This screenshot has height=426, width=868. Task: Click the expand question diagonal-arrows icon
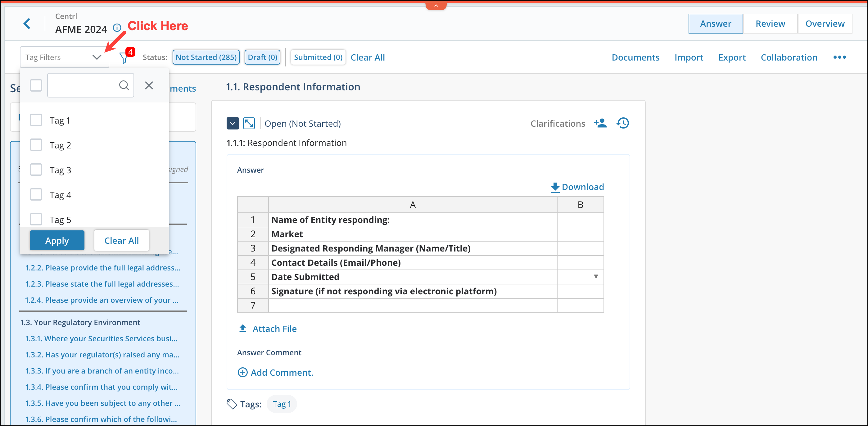pos(249,123)
